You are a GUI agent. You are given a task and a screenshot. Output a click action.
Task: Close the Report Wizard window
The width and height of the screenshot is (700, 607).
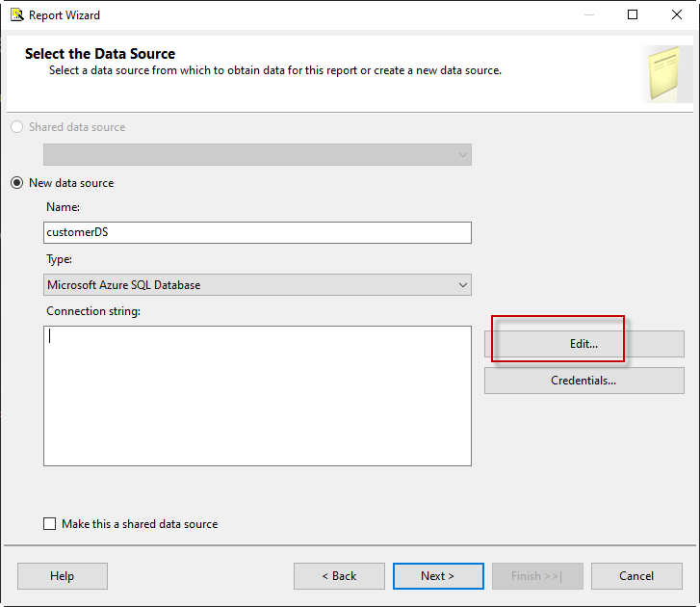click(677, 15)
